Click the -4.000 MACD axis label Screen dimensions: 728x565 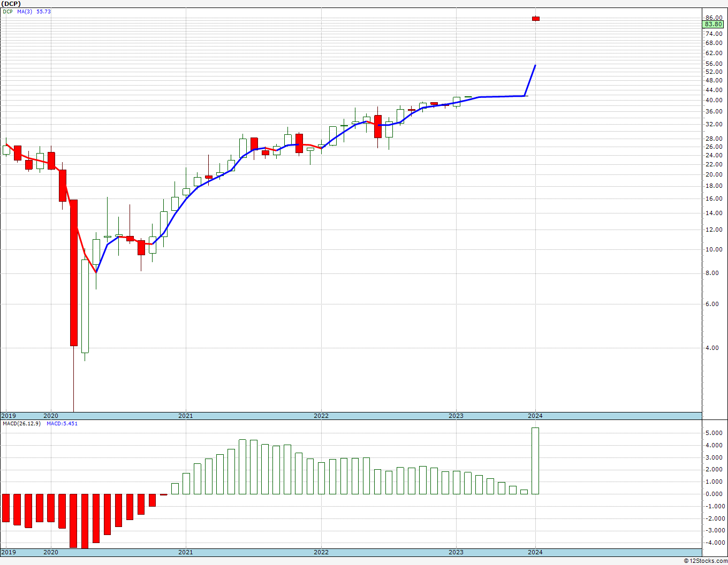coord(715,543)
